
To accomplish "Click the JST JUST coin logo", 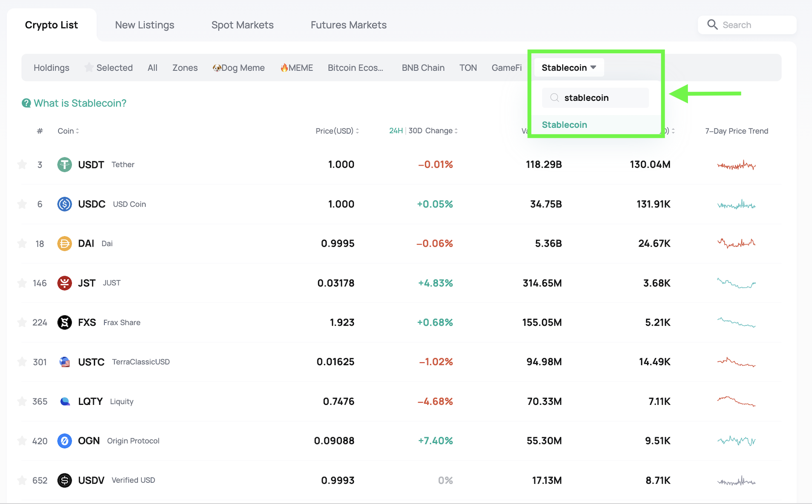I will coord(64,283).
